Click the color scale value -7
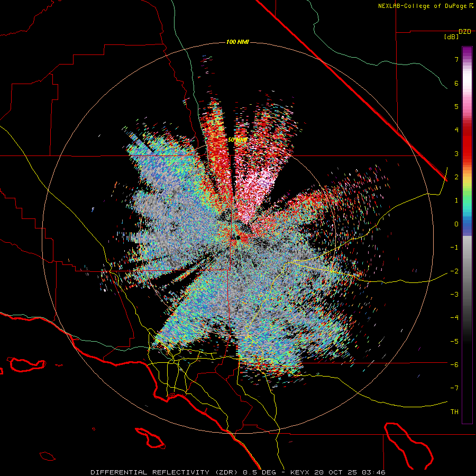 coord(454,388)
